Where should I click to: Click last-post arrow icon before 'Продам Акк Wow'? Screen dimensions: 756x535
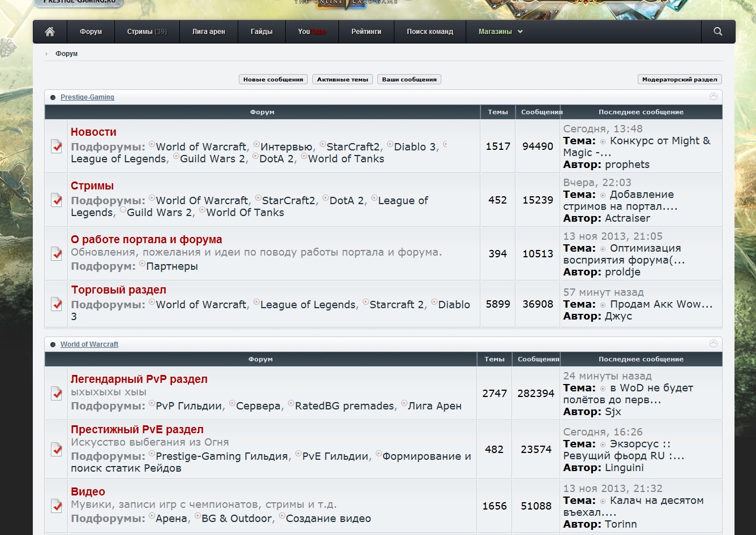point(603,305)
